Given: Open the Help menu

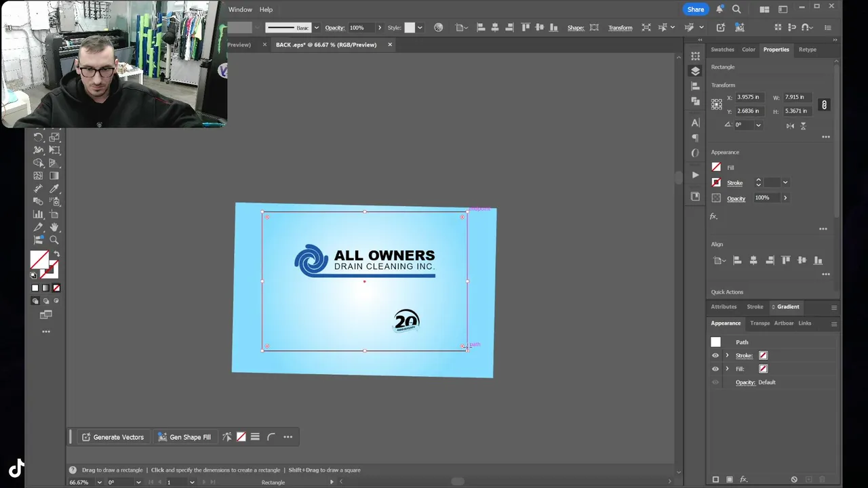Looking at the screenshot, I should (266, 9).
